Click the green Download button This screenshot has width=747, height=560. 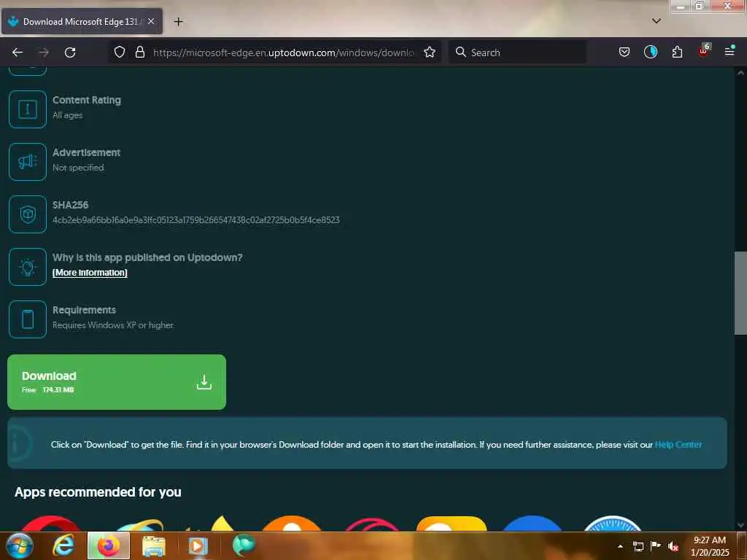pos(117,382)
